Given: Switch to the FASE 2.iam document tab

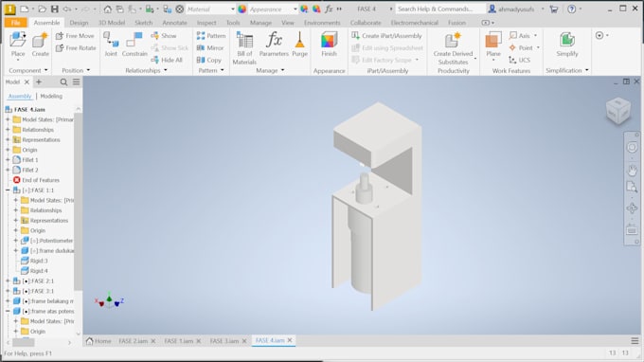Looking at the screenshot, I should coord(133,341).
